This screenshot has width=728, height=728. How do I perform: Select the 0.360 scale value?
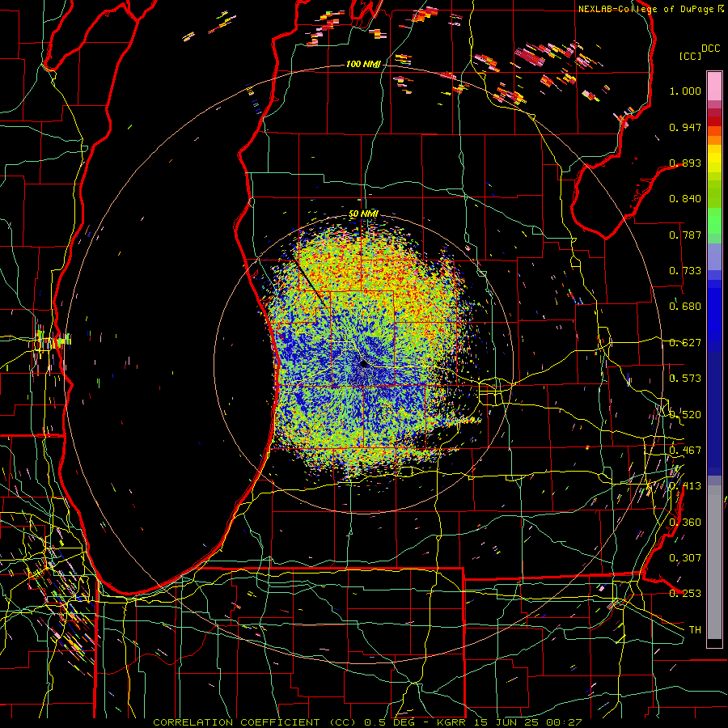point(685,523)
